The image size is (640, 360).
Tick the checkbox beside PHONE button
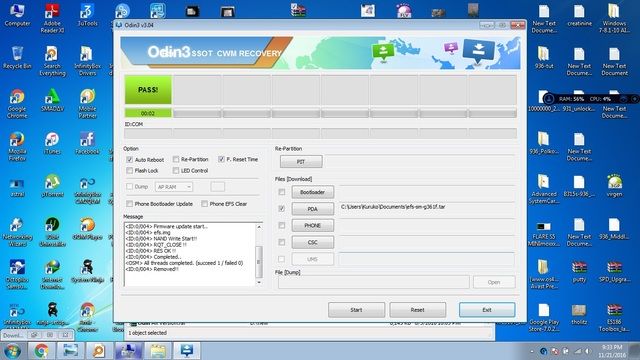pyautogui.click(x=282, y=225)
